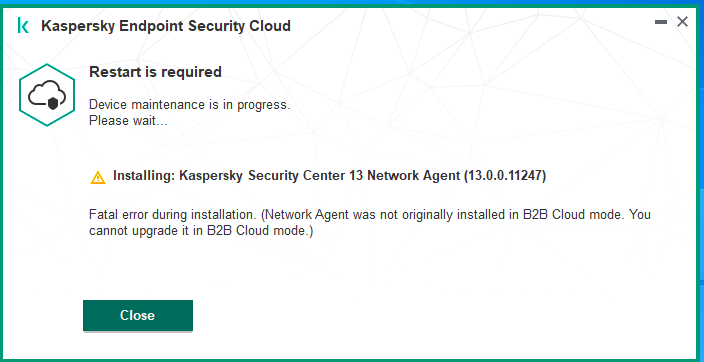Close the window with the X icon
This screenshot has height=362, width=704.
coord(682,22)
